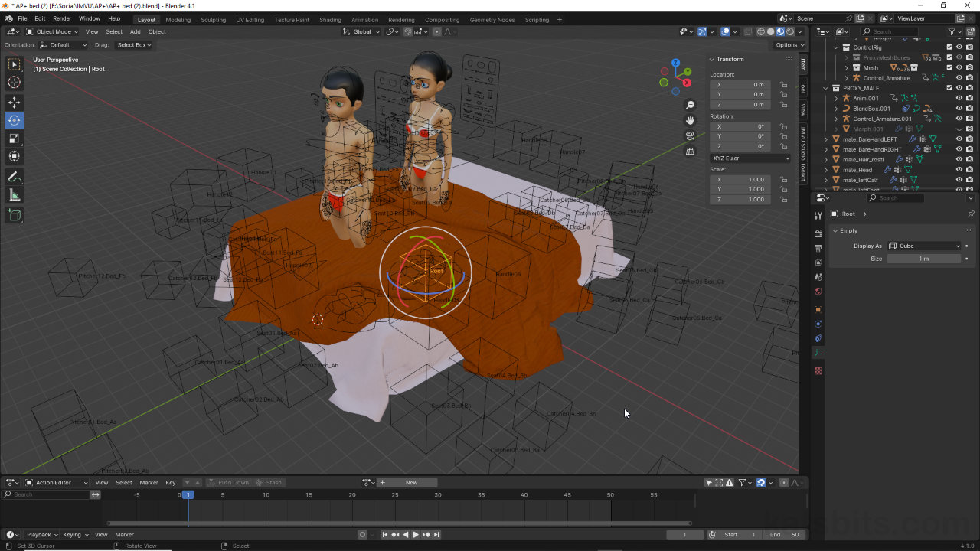Image resolution: width=980 pixels, height=551 pixels.
Task: Toggle viewport gizmos button
Action: point(702,31)
